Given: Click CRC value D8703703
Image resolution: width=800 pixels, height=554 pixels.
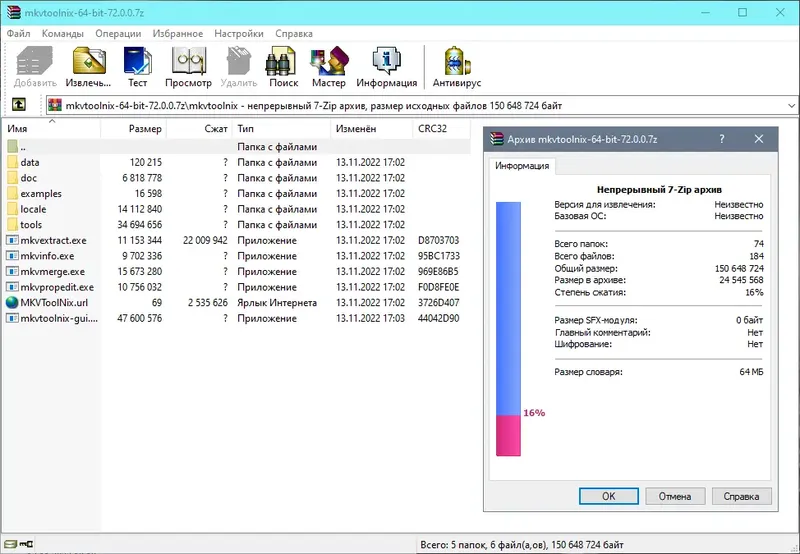Looking at the screenshot, I should (438, 240).
